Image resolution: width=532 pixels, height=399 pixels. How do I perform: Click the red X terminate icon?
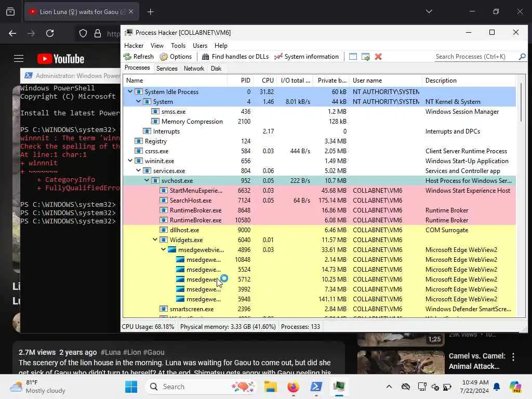click(378, 57)
